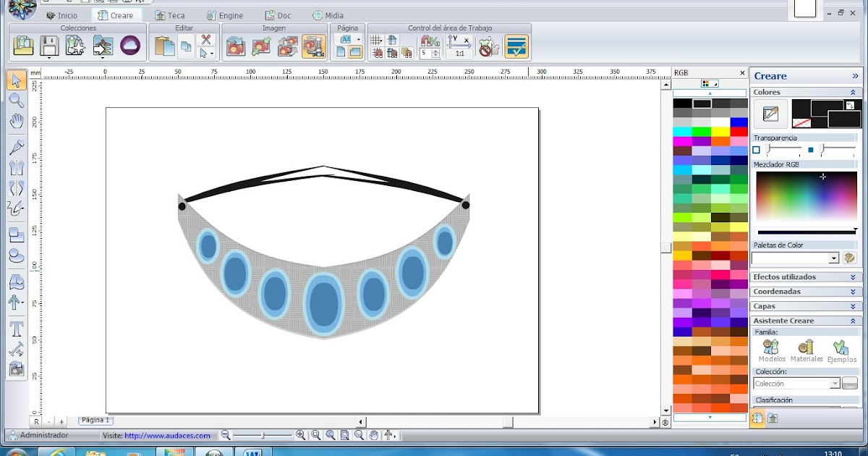Screen dimensions: 868x456
Task: Select the Text tool
Action: pos(16,329)
